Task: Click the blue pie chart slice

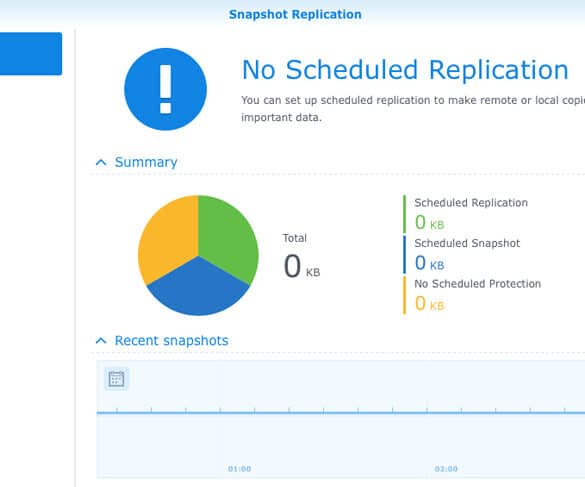Action: (x=198, y=291)
